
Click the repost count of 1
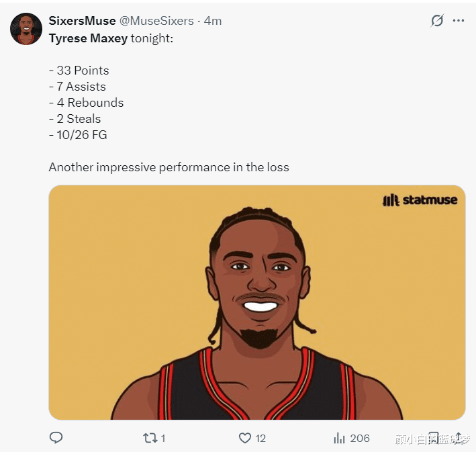162,438
